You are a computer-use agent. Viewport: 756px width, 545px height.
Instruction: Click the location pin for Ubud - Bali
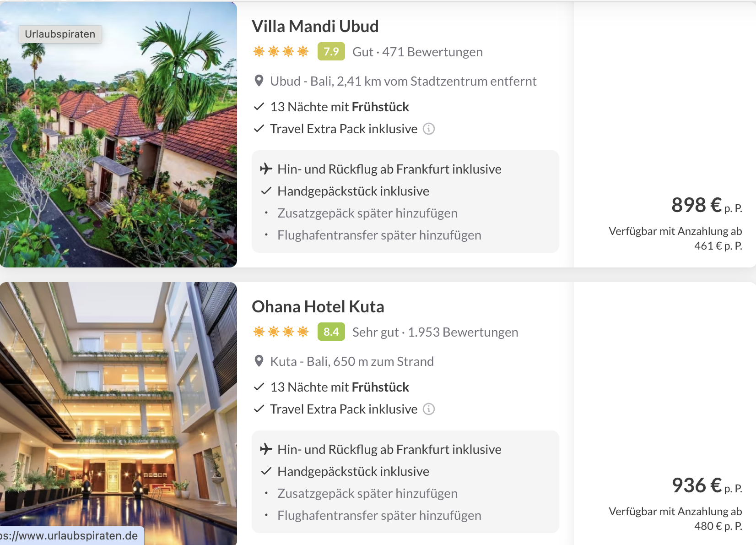pyautogui.click(x=259, y=81)
